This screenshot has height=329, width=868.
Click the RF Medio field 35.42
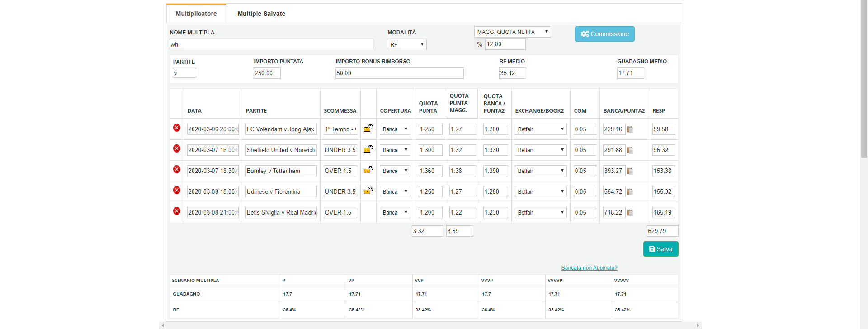(513, 73)
